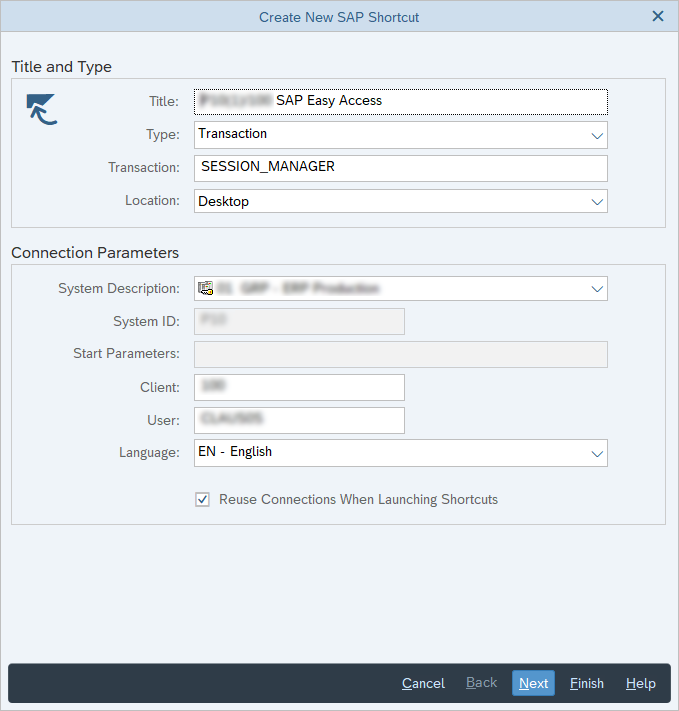Click the Client input field
Image resolution: width=679 pixels, height=711 pixels.
[x=299, y=387]
